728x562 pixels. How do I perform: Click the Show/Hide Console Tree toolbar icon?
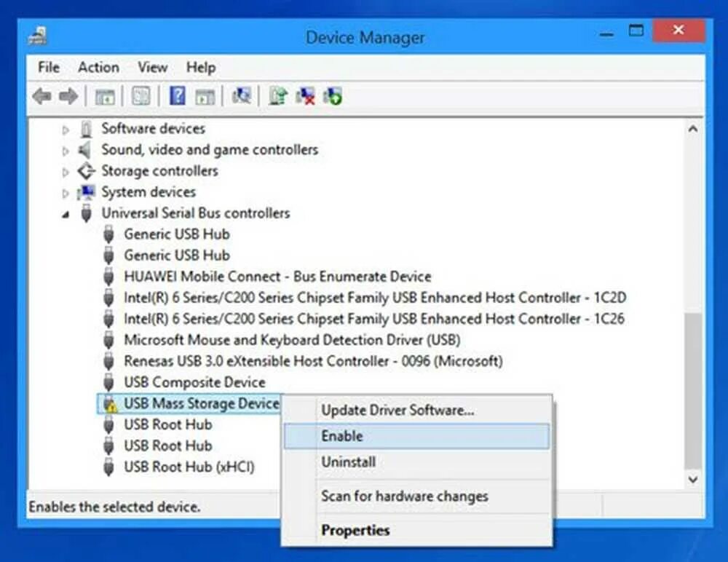tap(105, 97)
